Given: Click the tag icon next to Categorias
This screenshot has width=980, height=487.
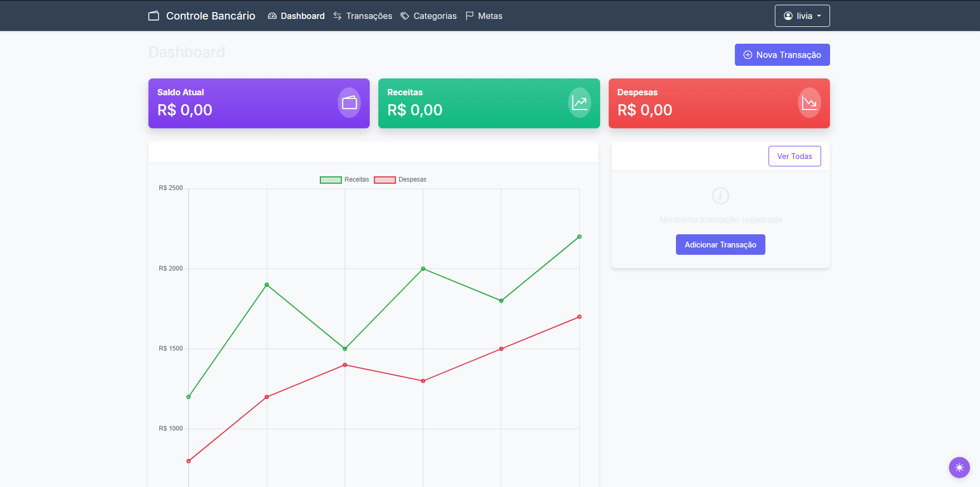Looking at the screenshot, I should [x=405, y=16].
